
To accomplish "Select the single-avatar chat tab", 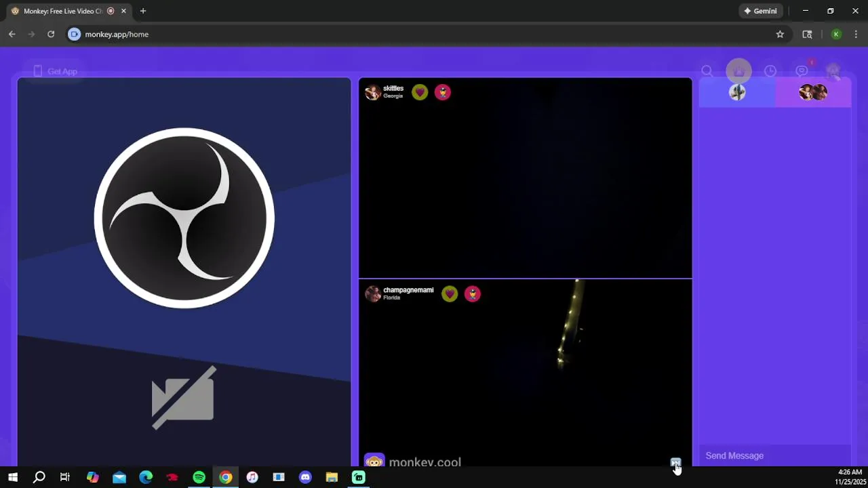I will click(737, 92).
